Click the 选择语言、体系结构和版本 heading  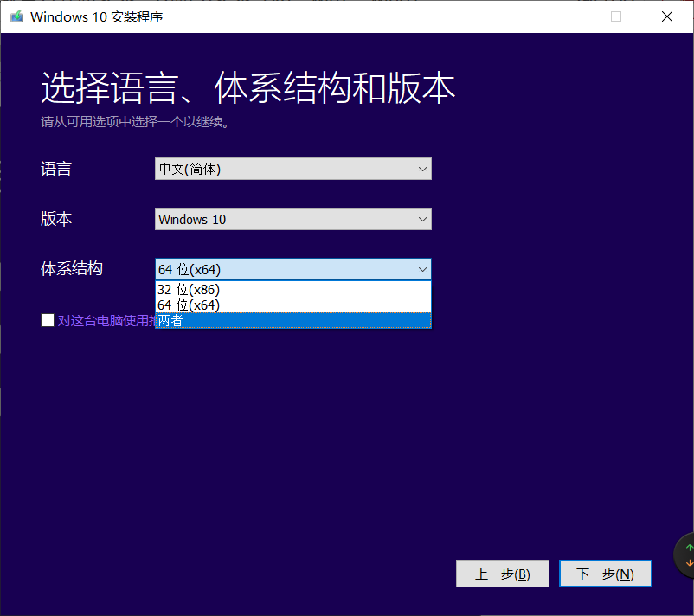tap(247, 87)
